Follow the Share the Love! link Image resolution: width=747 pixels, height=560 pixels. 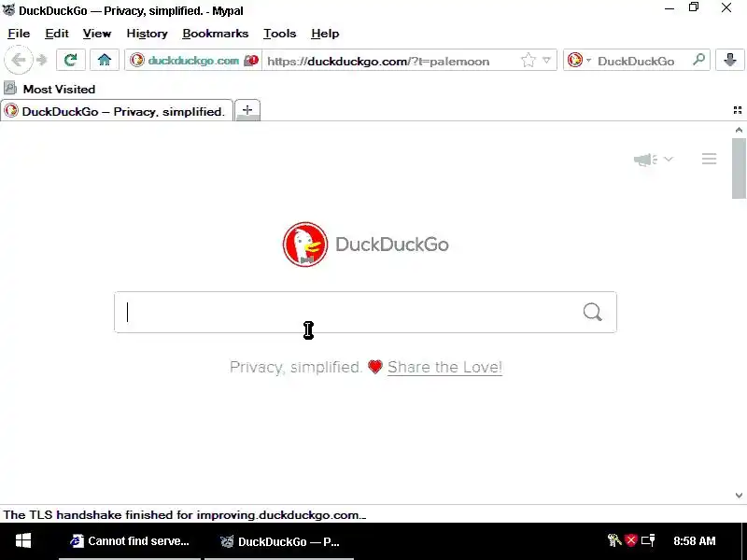point(444,367)
